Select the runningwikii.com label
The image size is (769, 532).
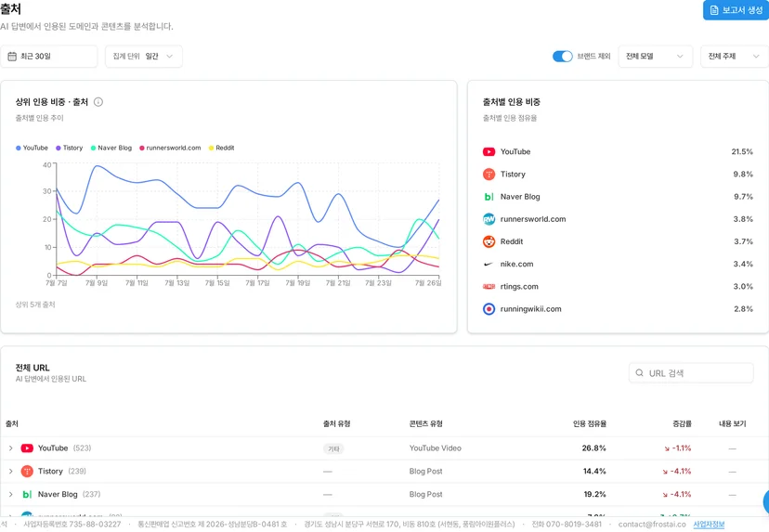click(530, 309)
